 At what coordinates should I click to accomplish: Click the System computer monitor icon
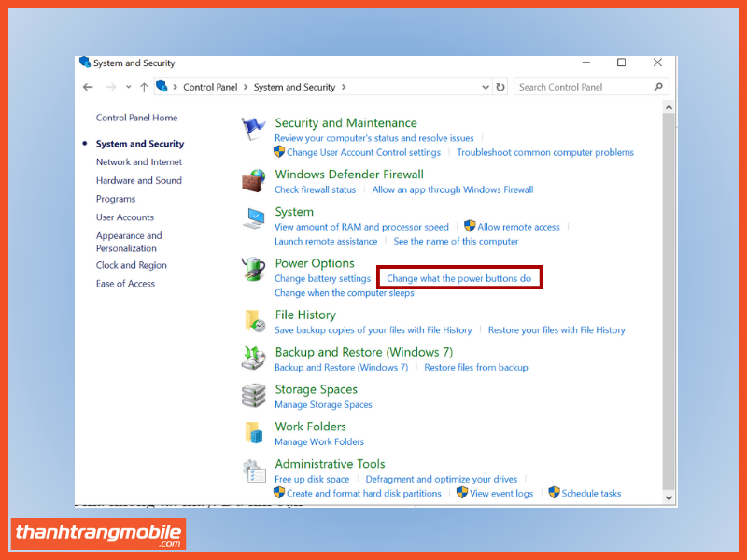(x=253, y=218)
